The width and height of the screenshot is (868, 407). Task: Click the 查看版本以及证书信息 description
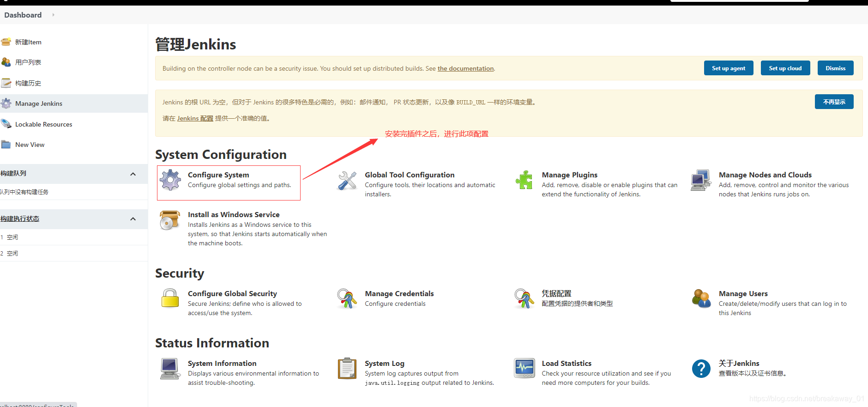point(753,373)
